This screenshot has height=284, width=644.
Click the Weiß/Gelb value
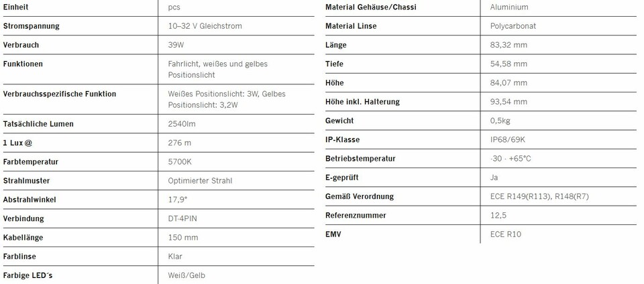tap(186, 275)
